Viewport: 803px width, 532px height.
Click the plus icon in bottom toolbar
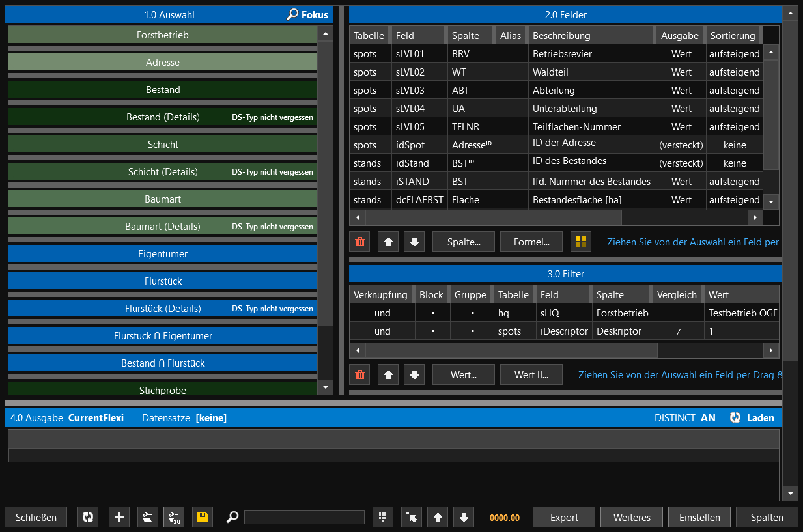119,517
